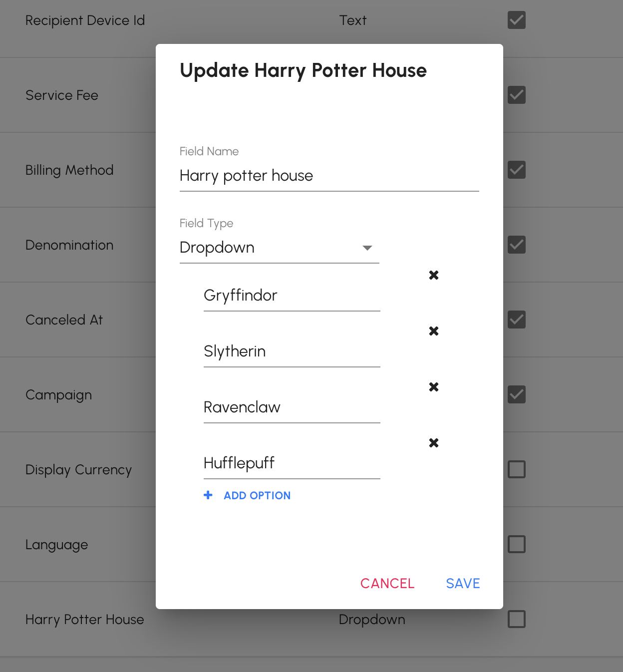623x672 pixels.
Task: Click the ADD OPTION link
Action: (257, 495)
